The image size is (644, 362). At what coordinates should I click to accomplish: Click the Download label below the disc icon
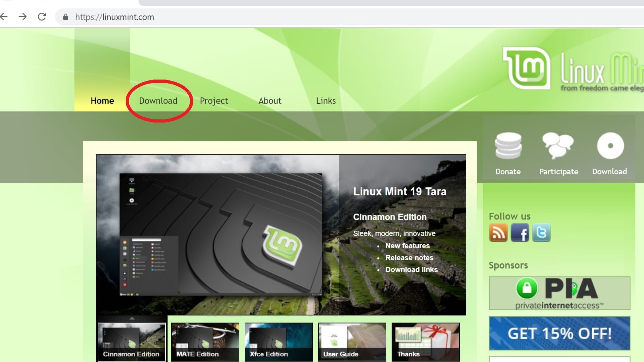coord(609,171)
